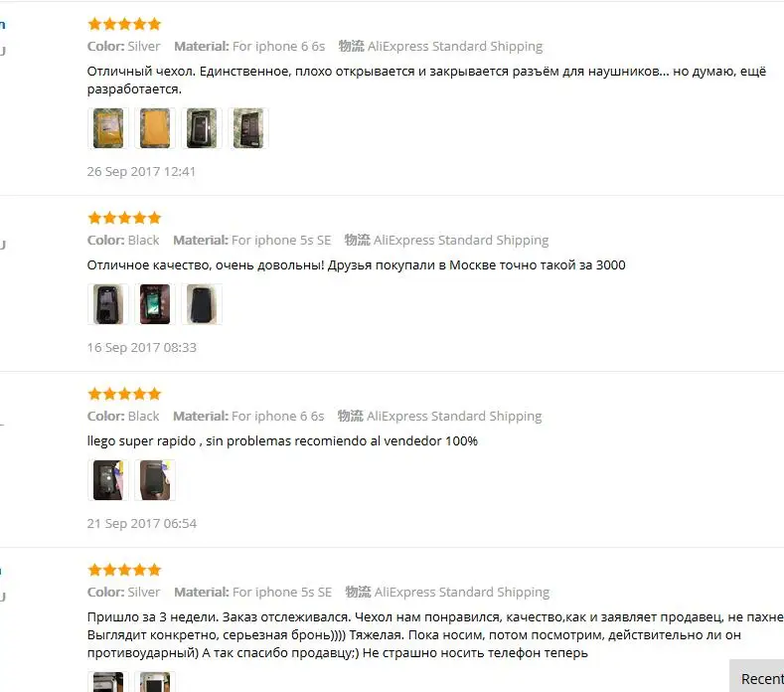Viewport: 784px width, 692px height.
Task: View first photo in Spanish review
Action: pos(108,480)
